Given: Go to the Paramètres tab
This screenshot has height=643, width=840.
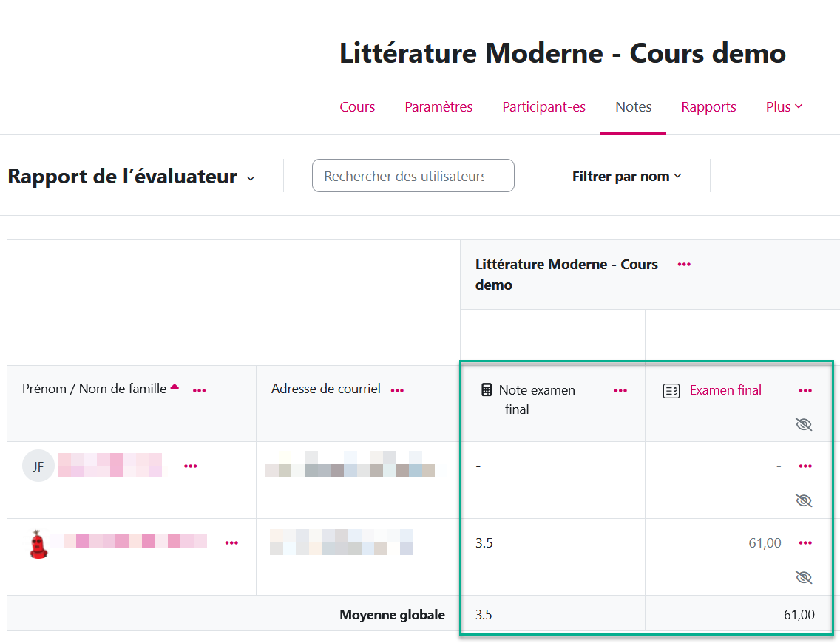Looking at the screenshot, I should coord(438,107).
